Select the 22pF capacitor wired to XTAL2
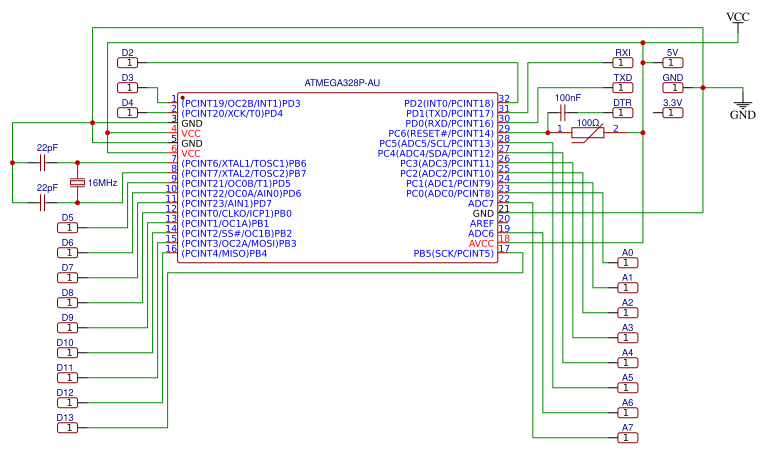766x453 pixels. 43,202
